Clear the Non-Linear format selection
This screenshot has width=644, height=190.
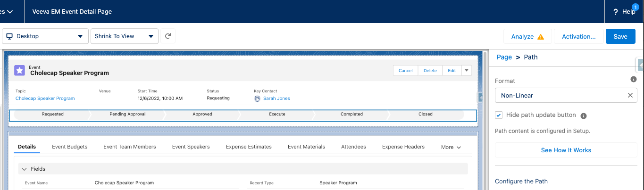(x=630, y=95)
